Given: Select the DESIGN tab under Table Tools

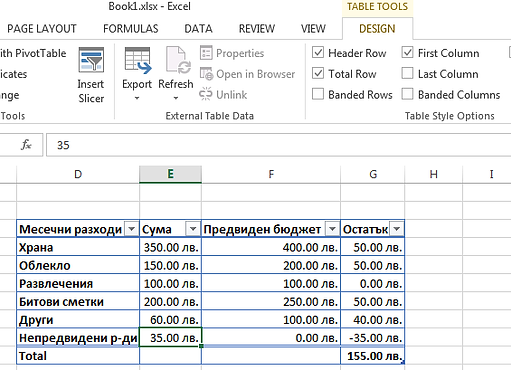Looking at the screenshot, I should (377, 29).
